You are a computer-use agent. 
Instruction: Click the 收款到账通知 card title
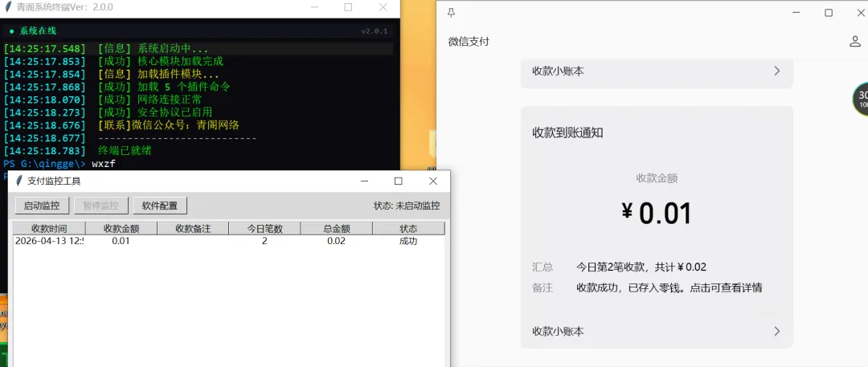pyautogui.click(x=567, y=133)
